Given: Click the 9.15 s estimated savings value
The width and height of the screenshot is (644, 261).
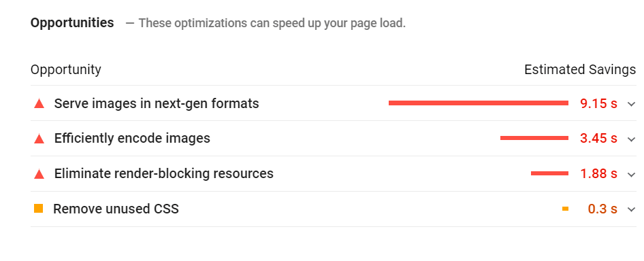Looking at the screenshot, I should tap(599, 103).
